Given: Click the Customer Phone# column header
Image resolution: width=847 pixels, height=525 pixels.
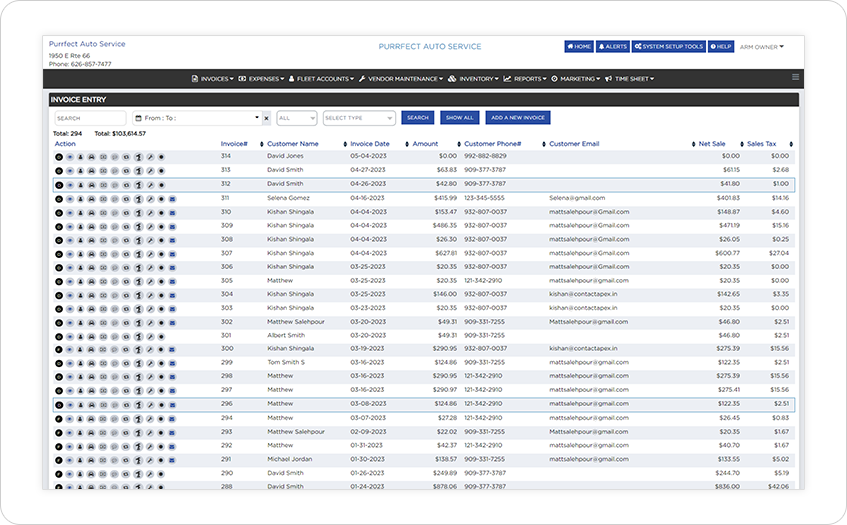Looking at the screenshot, I should pyautogui.click(x=493, y=144).
